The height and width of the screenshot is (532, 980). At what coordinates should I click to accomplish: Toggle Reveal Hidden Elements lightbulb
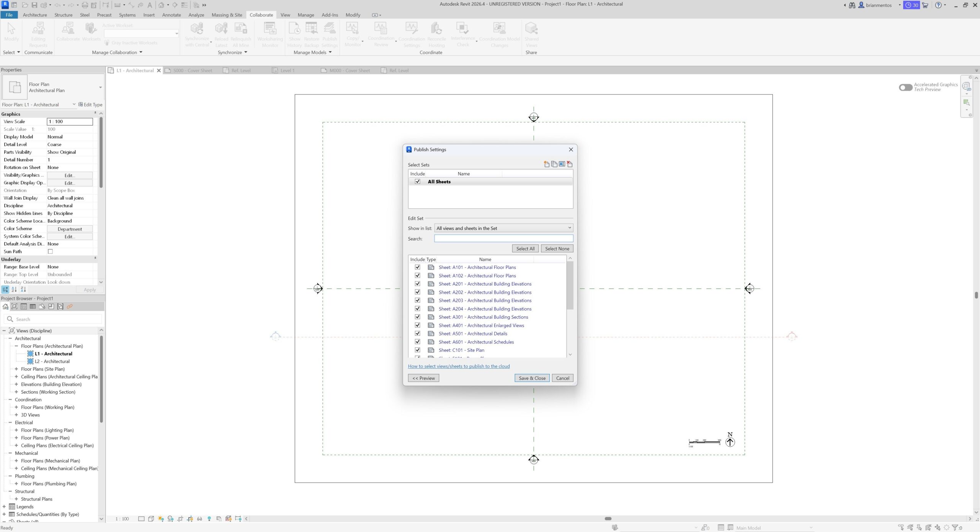point(209,519)
